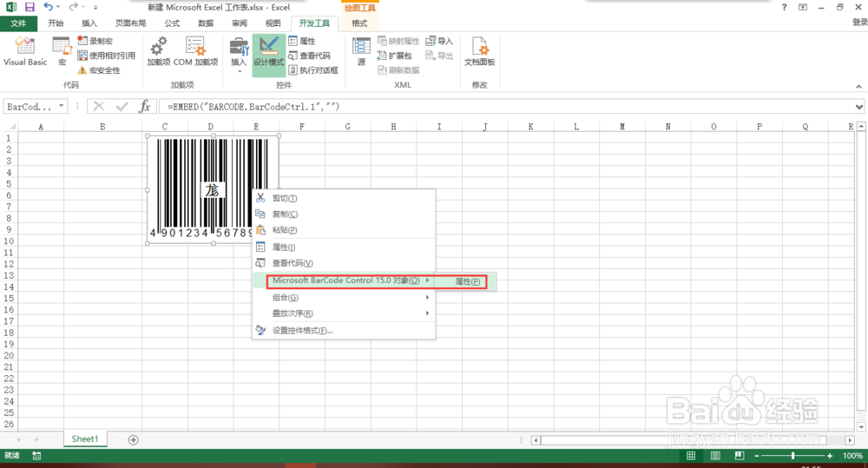Switch to the 审阅 tab
868x468 pixels.
click(240, 23)
